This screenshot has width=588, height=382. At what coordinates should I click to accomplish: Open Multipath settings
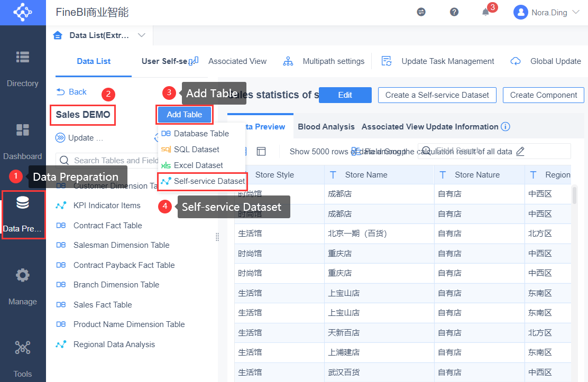tap(334, 61)
